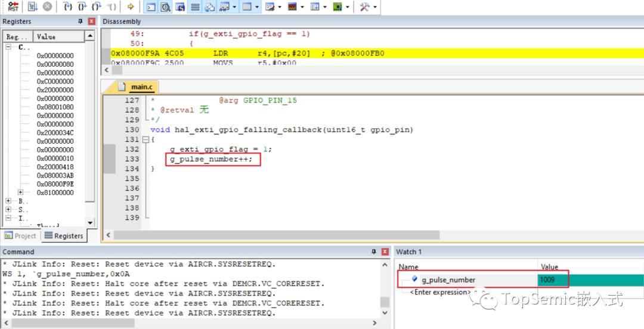
Task: Close the Command panel
Action: [385, 252]
